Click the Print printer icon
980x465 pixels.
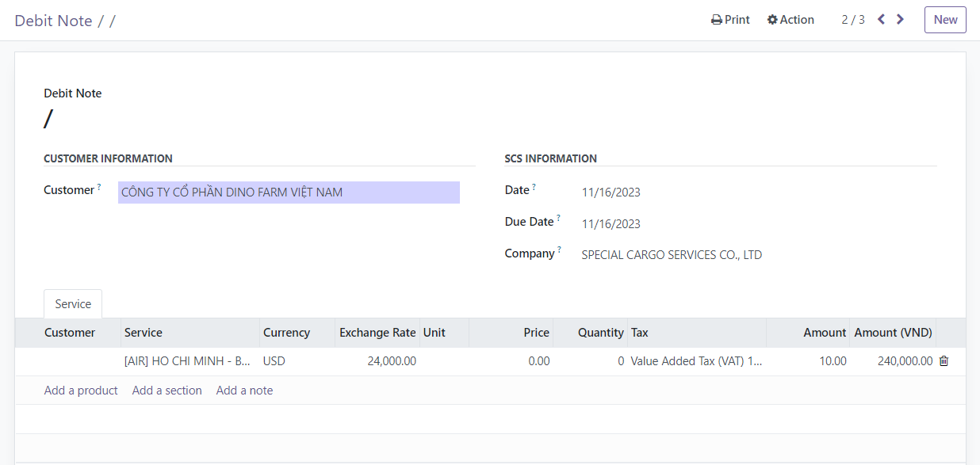[x=716, y=20]
